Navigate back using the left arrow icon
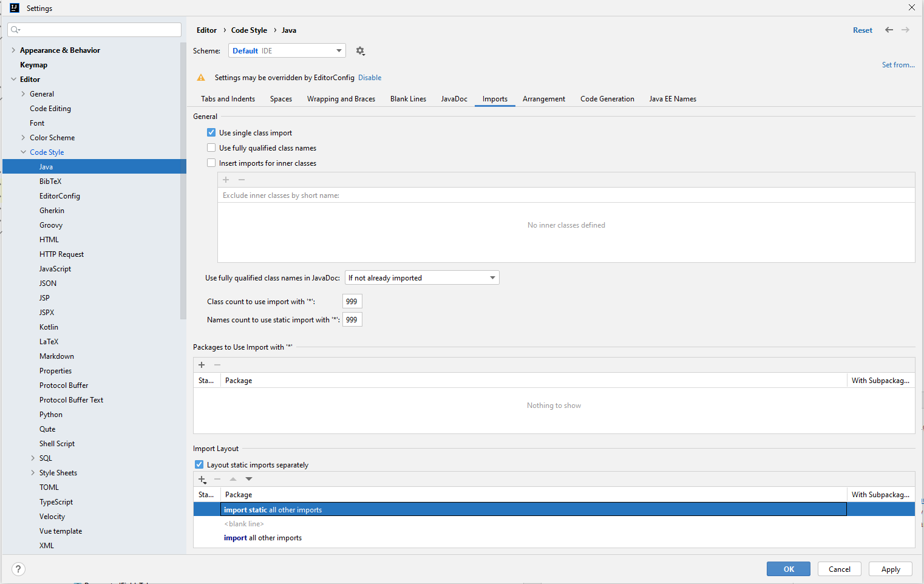The height and width of the screenshot is (584, 924). click(889, 29)
